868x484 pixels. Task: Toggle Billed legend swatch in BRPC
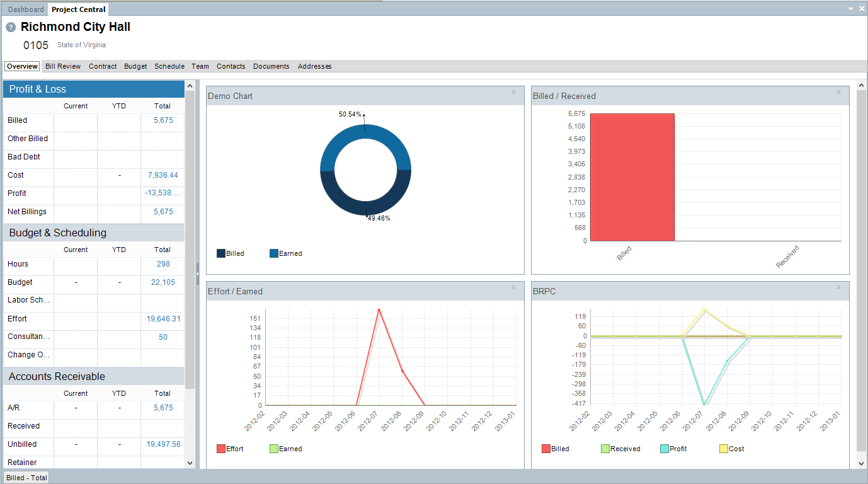546,449
